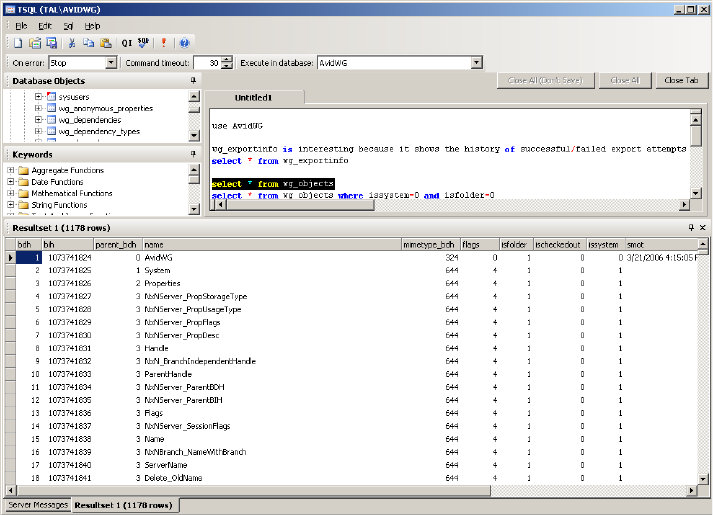Open the Sql menu

coord(68,26)
